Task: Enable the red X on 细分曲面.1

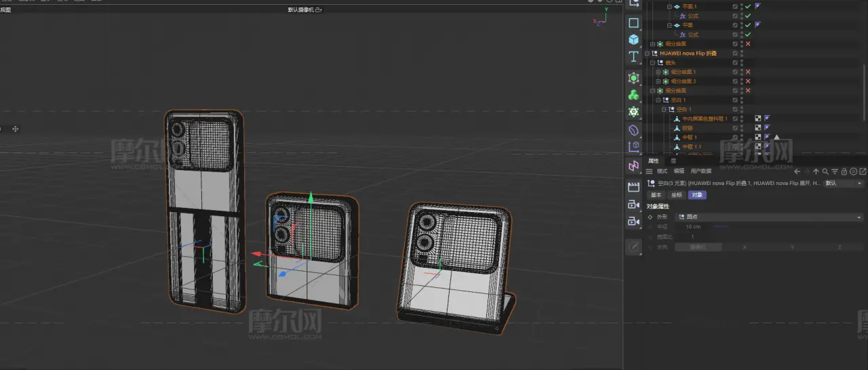Action: 747,72
